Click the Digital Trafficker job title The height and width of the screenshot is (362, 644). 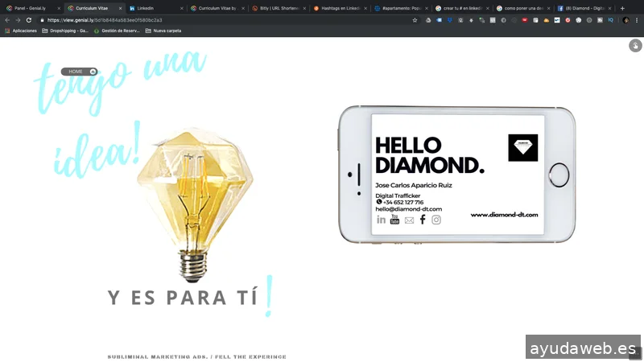point(398,195)
